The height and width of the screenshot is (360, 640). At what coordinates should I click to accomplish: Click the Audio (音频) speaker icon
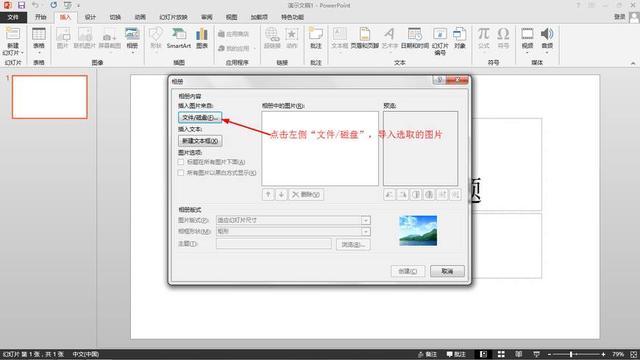(x=547, y=39)
